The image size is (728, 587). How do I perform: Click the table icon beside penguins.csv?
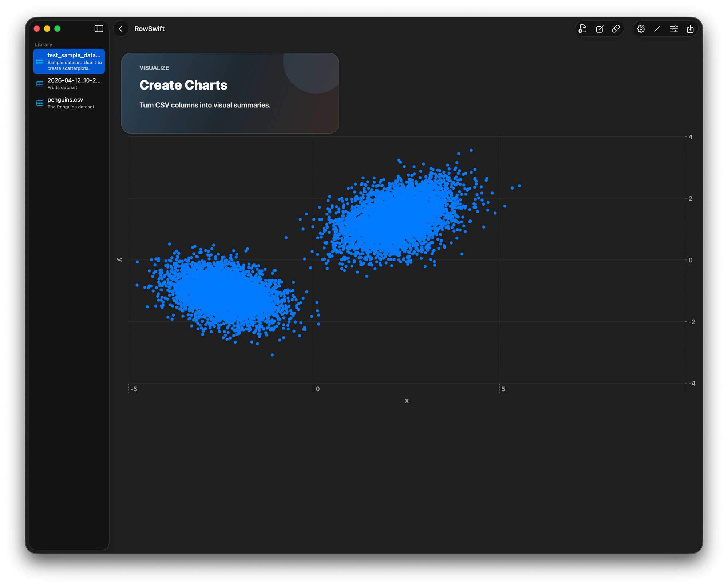click(x=40, y=103)
